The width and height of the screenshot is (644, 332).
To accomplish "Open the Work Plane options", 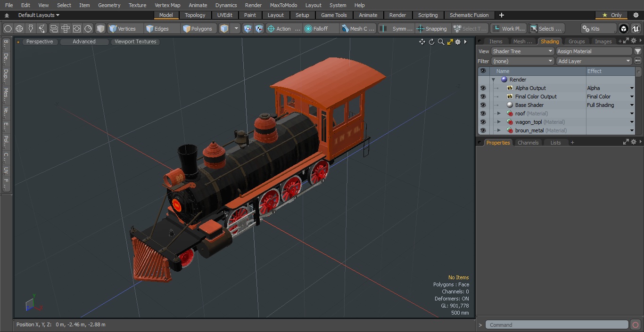I will [508, 28].
